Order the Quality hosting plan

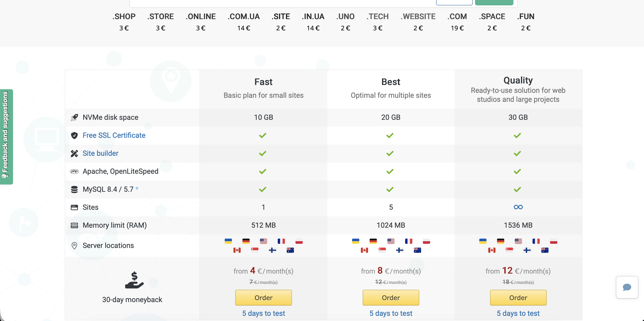(x=518, y=297)
